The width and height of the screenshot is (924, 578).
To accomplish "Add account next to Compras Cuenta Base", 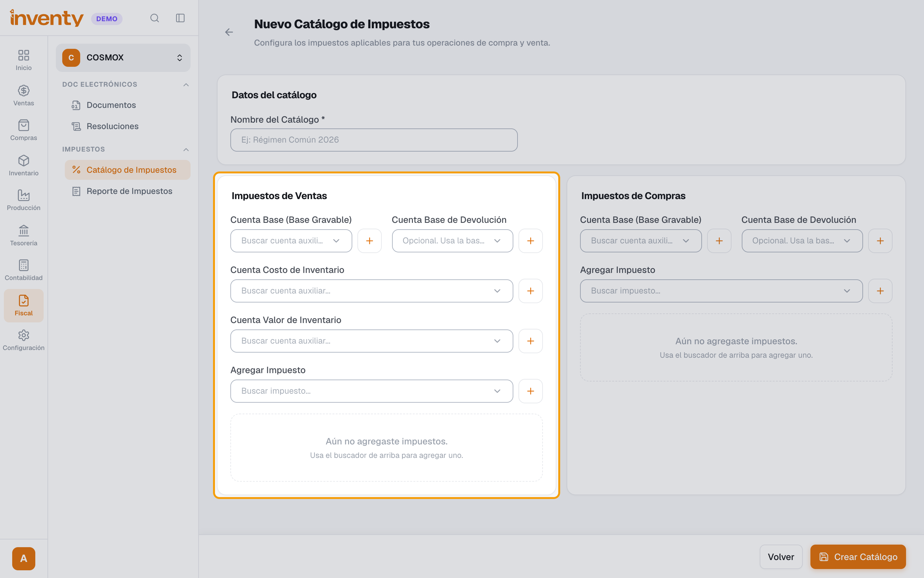I will pos(719,241).
